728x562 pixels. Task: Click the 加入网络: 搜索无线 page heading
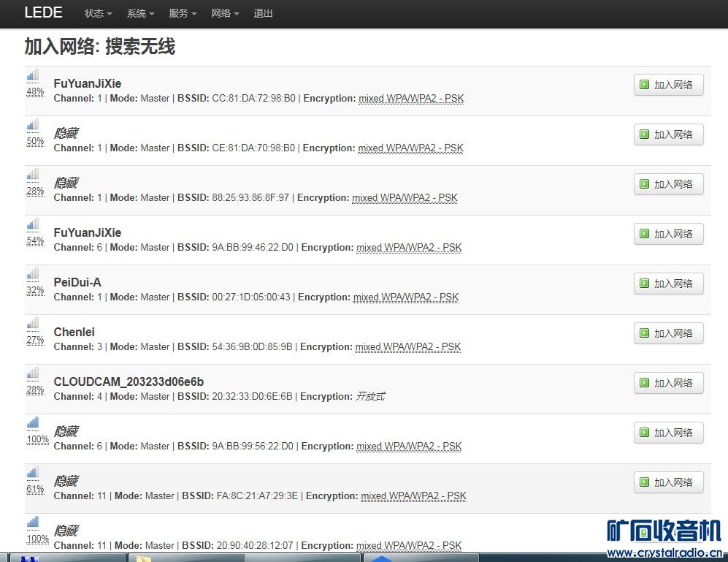[100, 47]
